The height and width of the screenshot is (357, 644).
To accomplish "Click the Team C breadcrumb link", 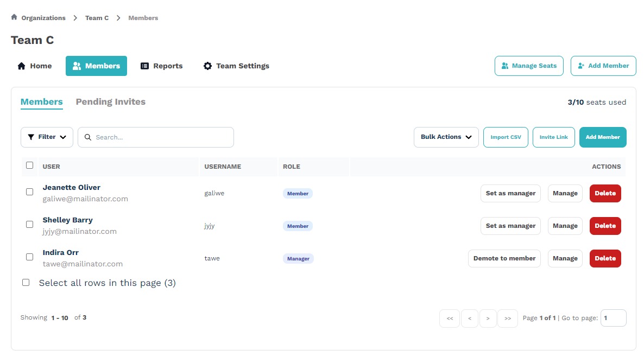I will 97,18.
